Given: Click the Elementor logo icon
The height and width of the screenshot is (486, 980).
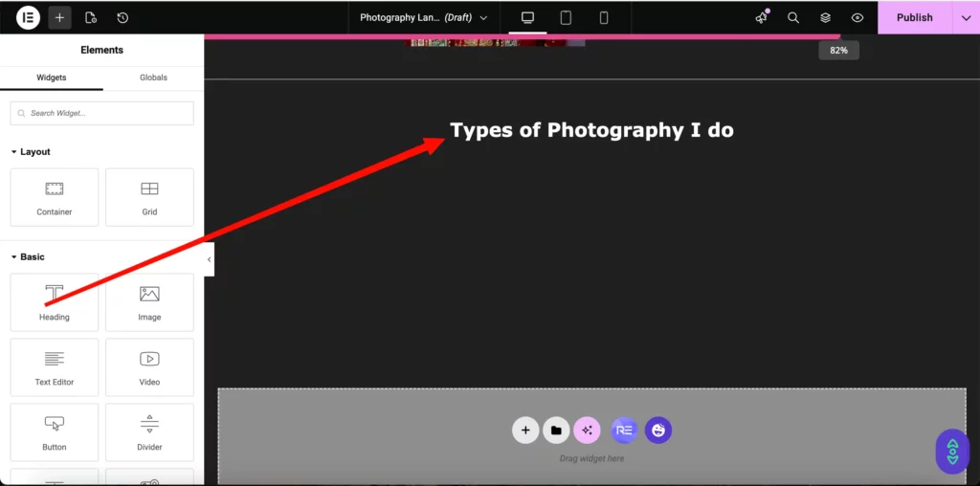Looking at the screenshot, I should tap(28, 17).
